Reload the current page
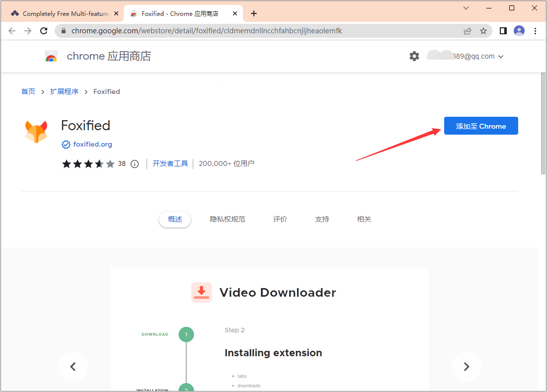The width and height of the screenshot is (547, 392). tap(44, 31)
